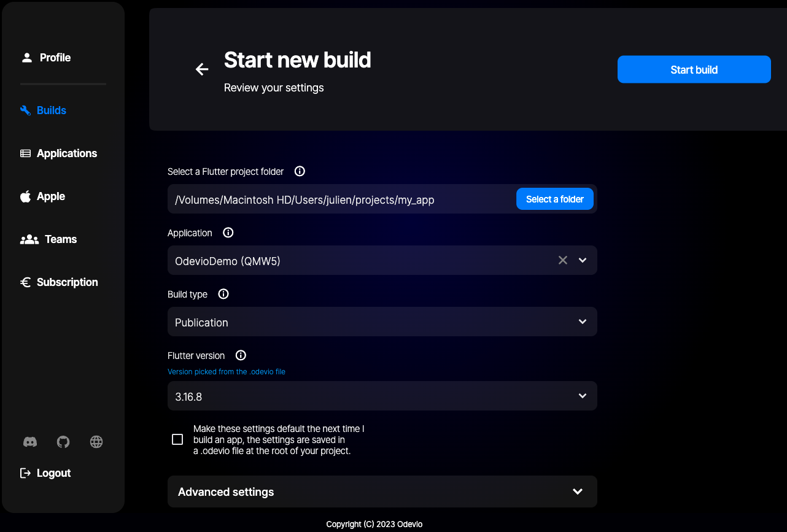The image size is (787, 532).
Task: Click the back arrow icon
Action: click(x=202, y=69)
